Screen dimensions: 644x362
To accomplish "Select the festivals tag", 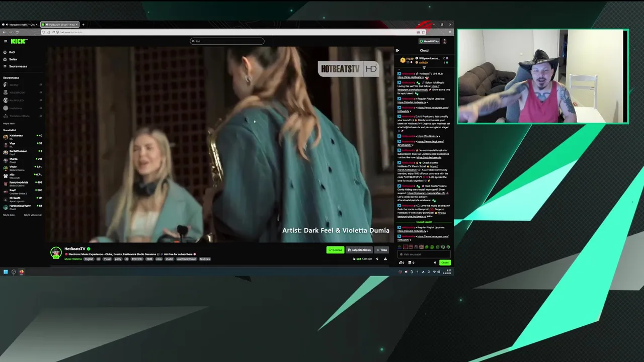I will click(x=205, y=259).
